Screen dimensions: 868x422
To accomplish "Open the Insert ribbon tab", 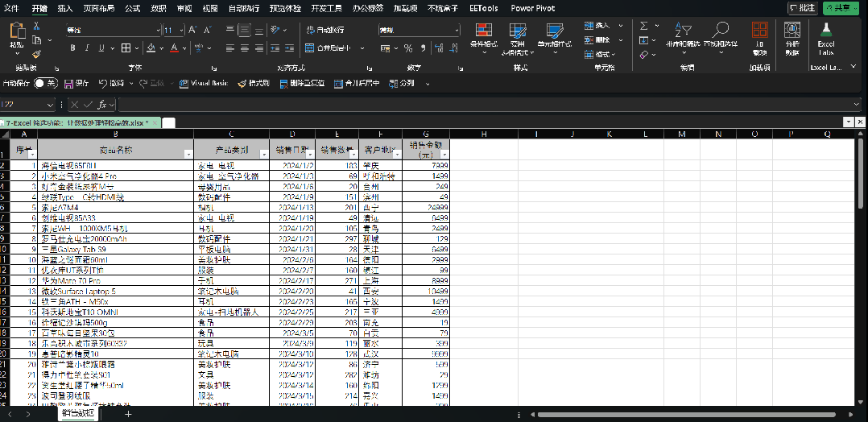I will [65, 8].
